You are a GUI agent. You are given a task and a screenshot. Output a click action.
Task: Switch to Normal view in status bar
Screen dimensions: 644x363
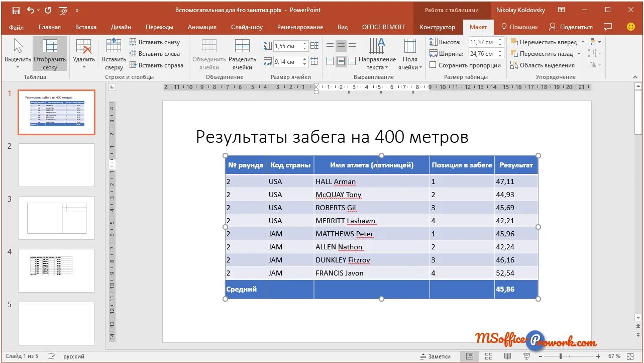point(470,356)
